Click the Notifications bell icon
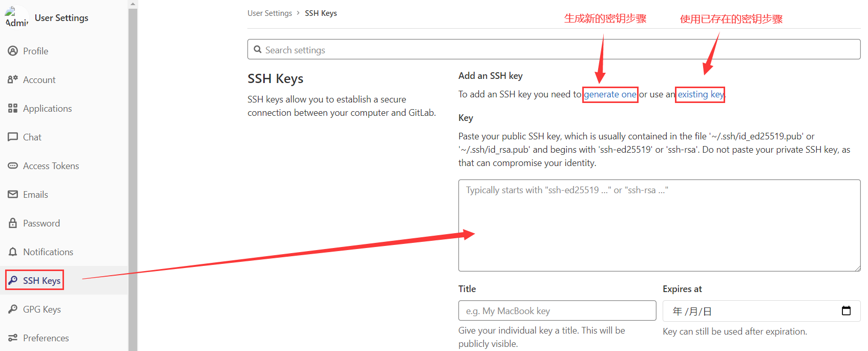Image resolution: width=868 pixels, height=351 pixels. tap(13, 252)
